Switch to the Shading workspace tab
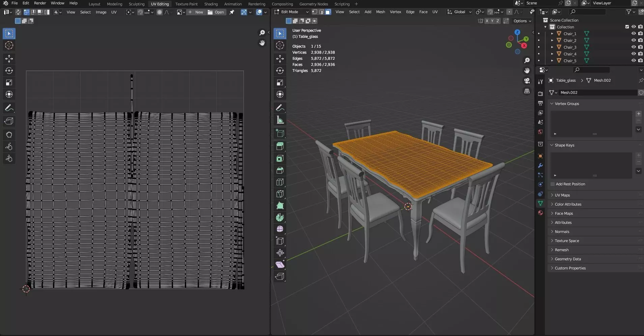Image resolution: width=644 pixels, height=336 pixels. (x=211, y=4)
